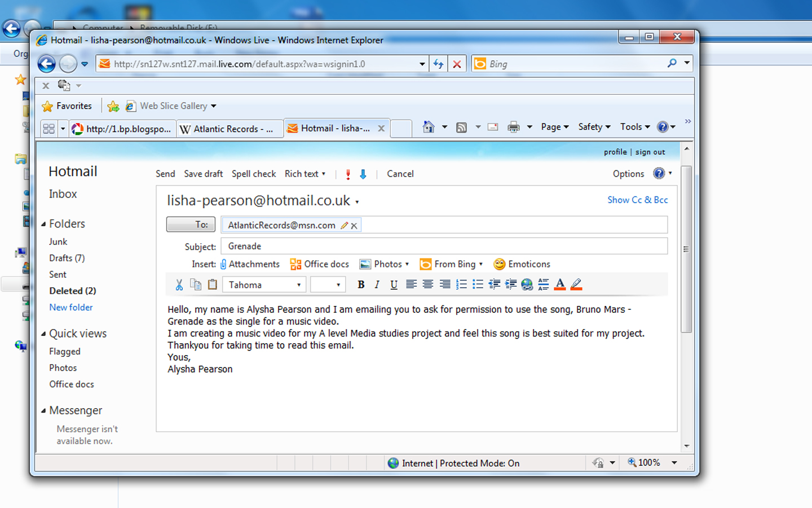This screenshot has width=812, height=508.
Task: Set high importance with red exclamation
Action: click(348, 174)
